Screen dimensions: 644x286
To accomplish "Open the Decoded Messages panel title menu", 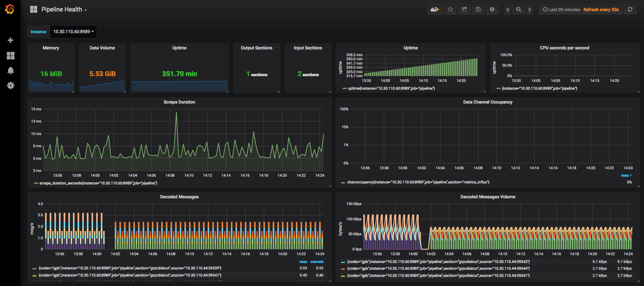I will click(179, 197).
